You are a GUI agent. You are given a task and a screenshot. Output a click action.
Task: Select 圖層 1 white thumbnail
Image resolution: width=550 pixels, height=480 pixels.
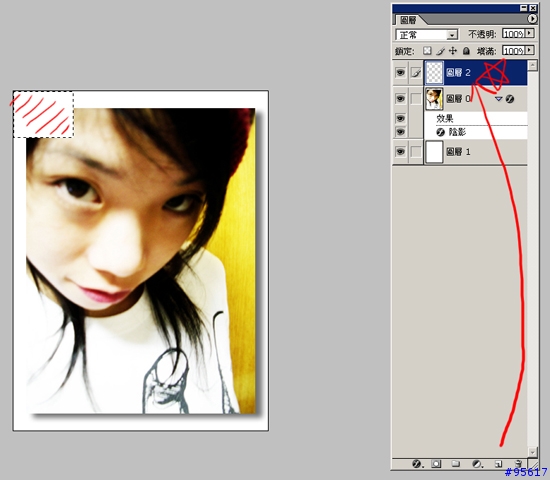click(x=434, y=152)
